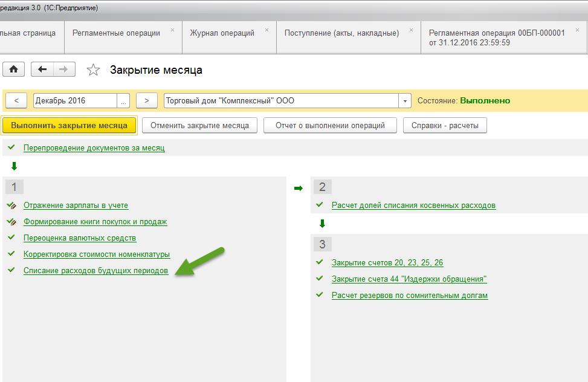
Task: Click the Закрытие месяца page title
Action: click(x=156, y=70)
